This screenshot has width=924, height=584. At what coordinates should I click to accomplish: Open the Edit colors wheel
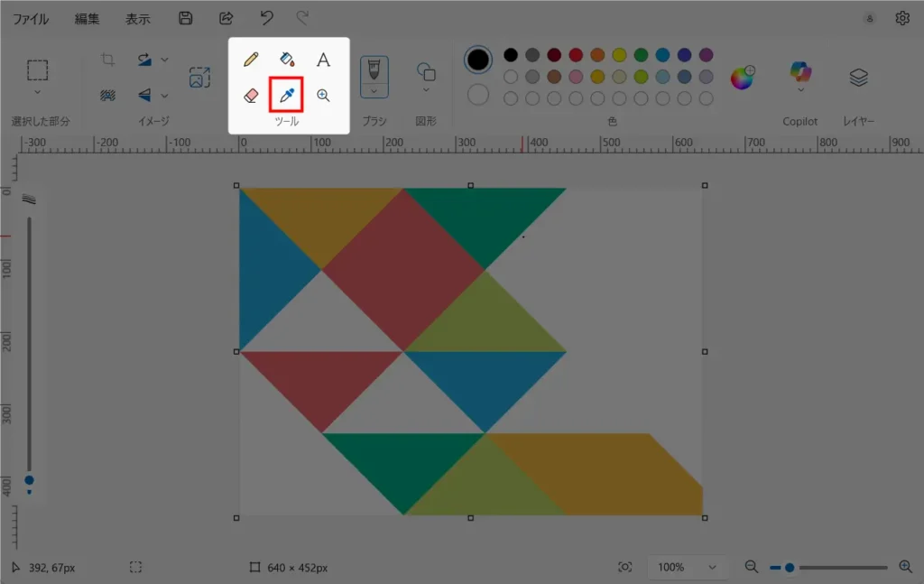click(743, 78)
